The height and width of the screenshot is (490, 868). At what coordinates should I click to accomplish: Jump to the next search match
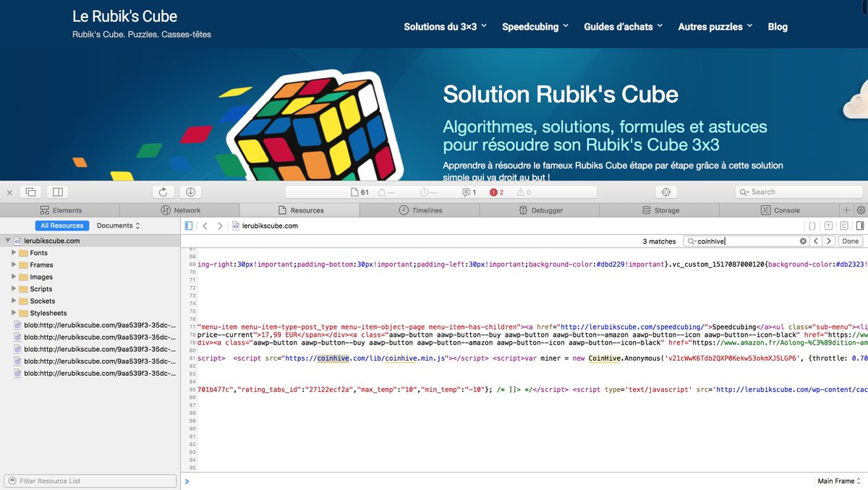click(x=829, y=241)
